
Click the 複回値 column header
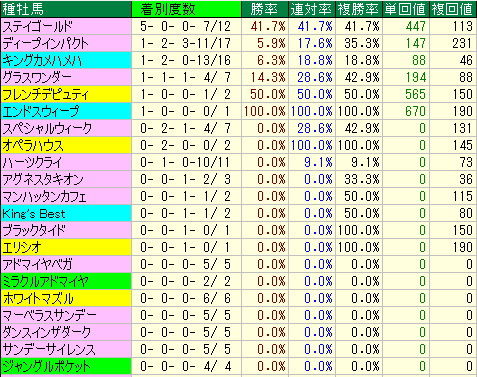click(453, 9)
